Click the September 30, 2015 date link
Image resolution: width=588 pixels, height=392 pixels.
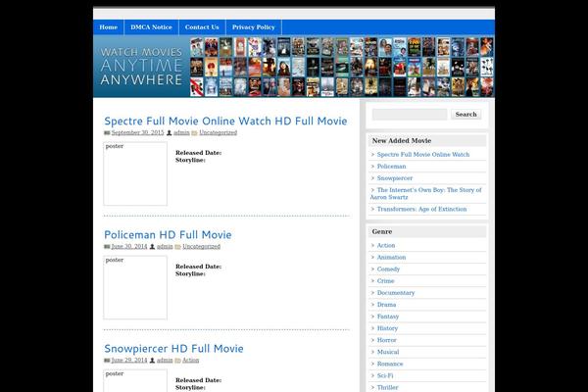(137, 132)
